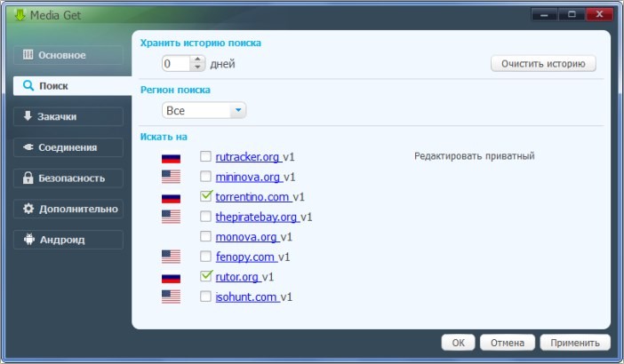
Task: Click the US flag beside thepiratebay.org
Action: 171,218
